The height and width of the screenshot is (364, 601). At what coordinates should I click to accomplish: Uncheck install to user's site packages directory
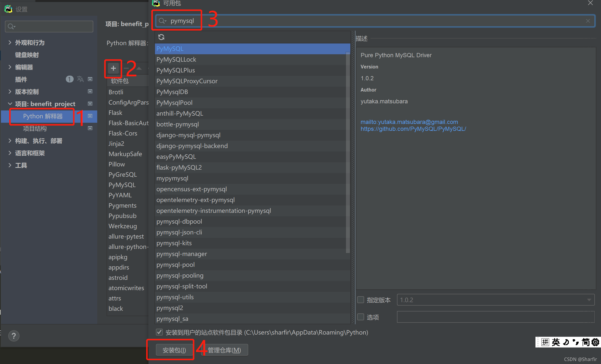pos(159,332)
